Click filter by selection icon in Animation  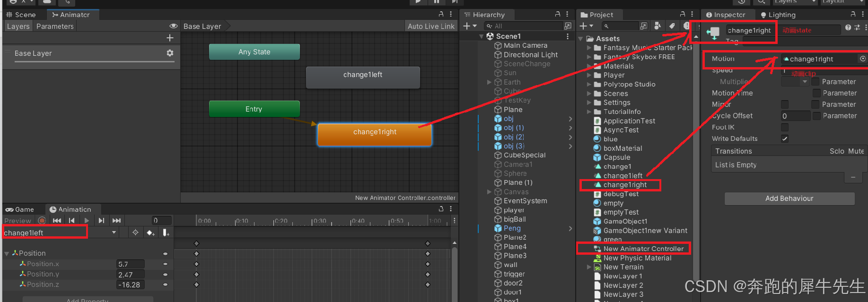point(135,233)
